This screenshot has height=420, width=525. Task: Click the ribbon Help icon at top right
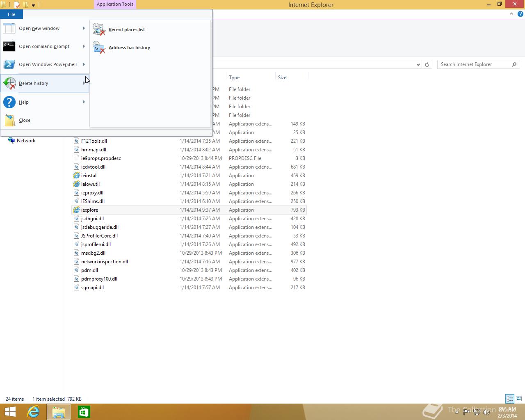tap(520, 14)
